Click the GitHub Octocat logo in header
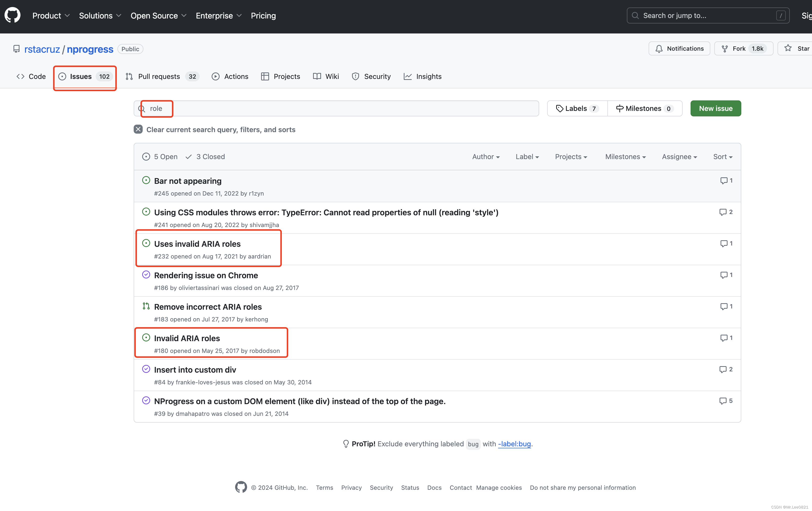812x511 pixels. pos(12,15)
